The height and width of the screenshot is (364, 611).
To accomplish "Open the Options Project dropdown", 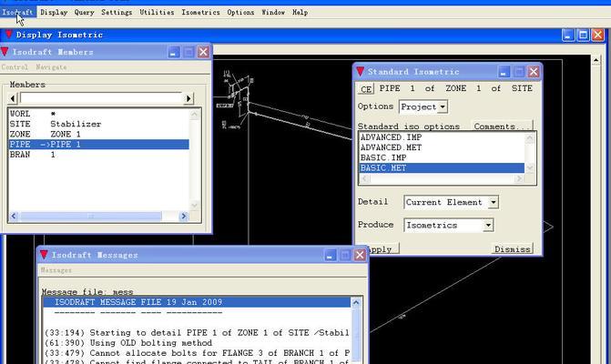I will pos(423,106).
